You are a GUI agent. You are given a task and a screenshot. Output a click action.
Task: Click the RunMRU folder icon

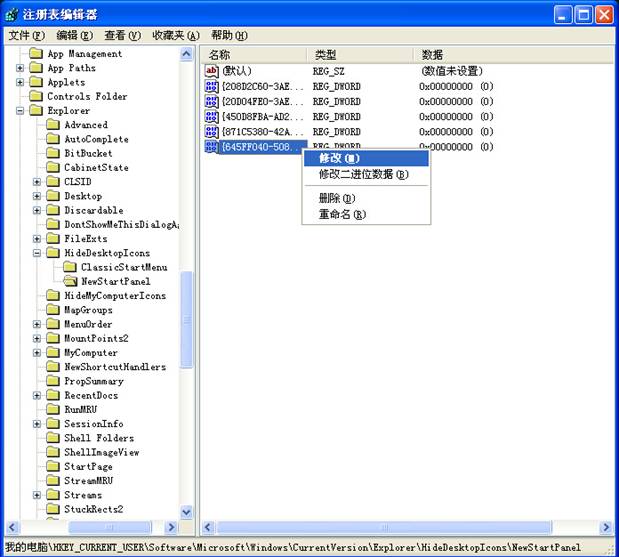53,409
